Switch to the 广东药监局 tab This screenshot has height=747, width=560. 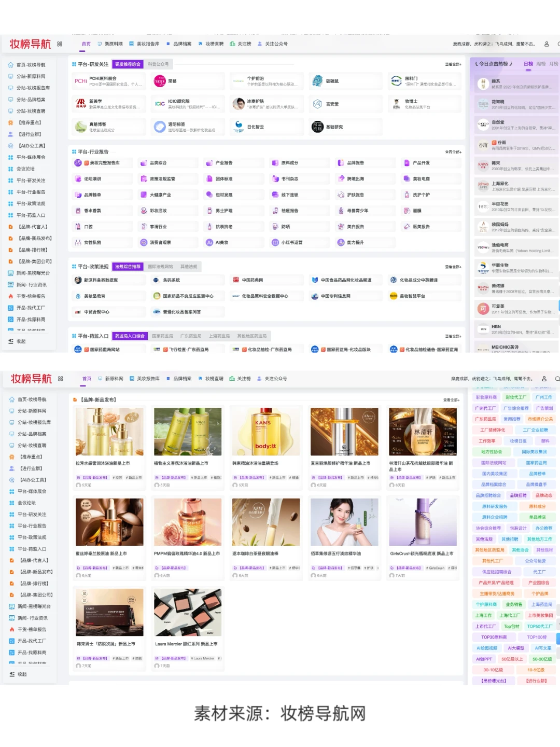[x=191, y=336]
